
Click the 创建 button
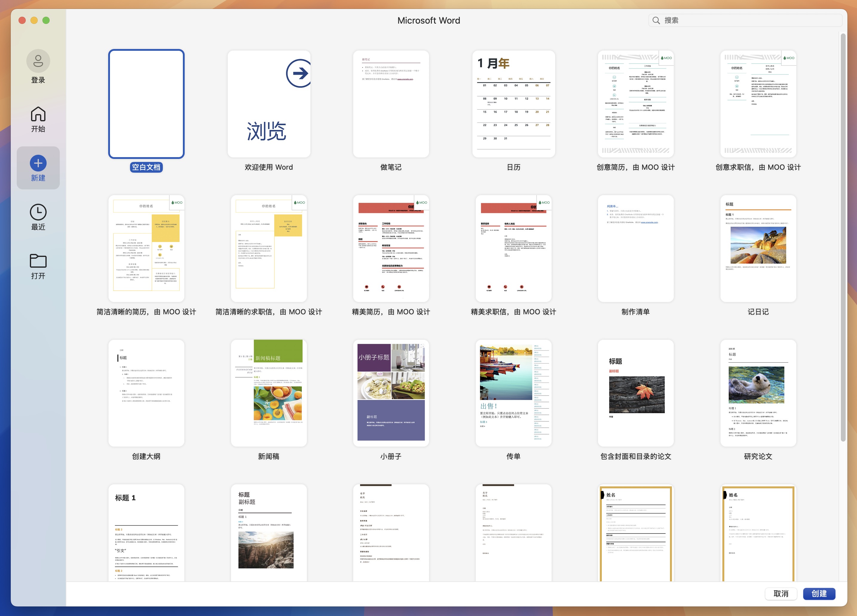coord(819,593)
